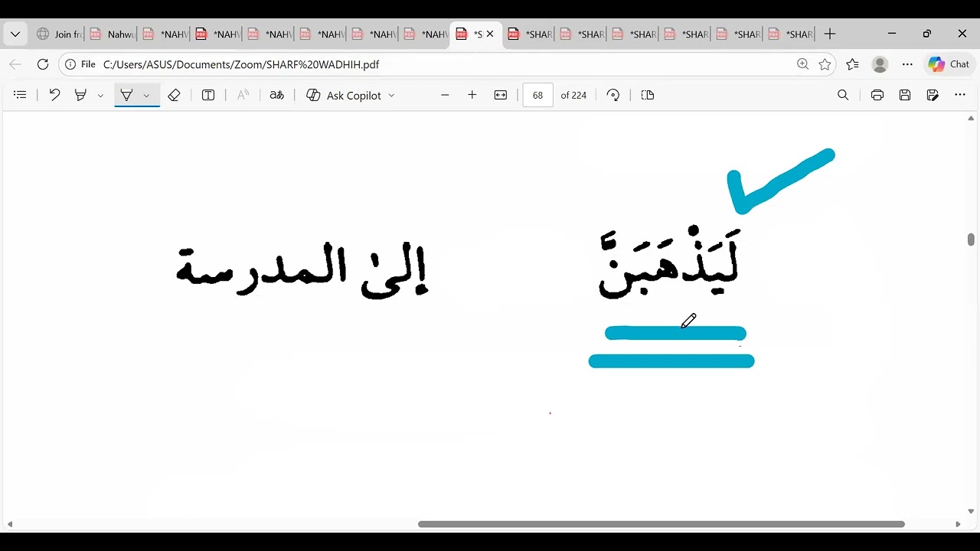980x551 pixels.
Task: Click the horizontal scrollbar left arrow
Action: [x=10, y=524]
